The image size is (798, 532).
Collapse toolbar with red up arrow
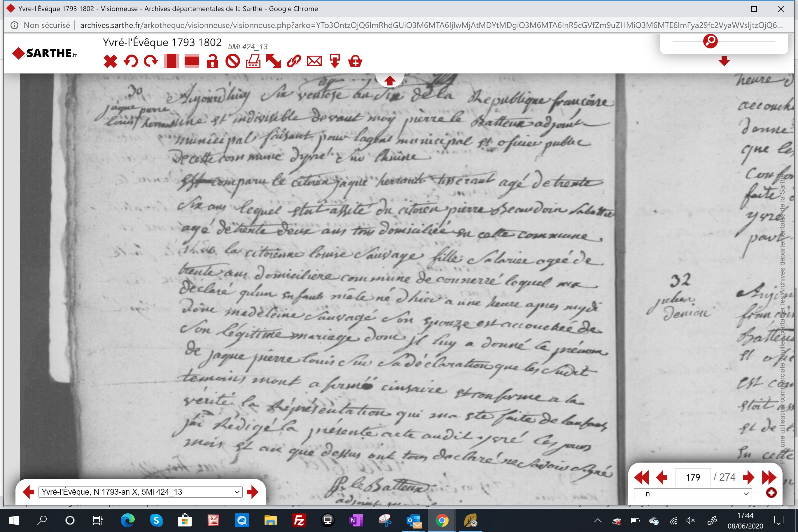pyautogui.click(x=389, y=80)
